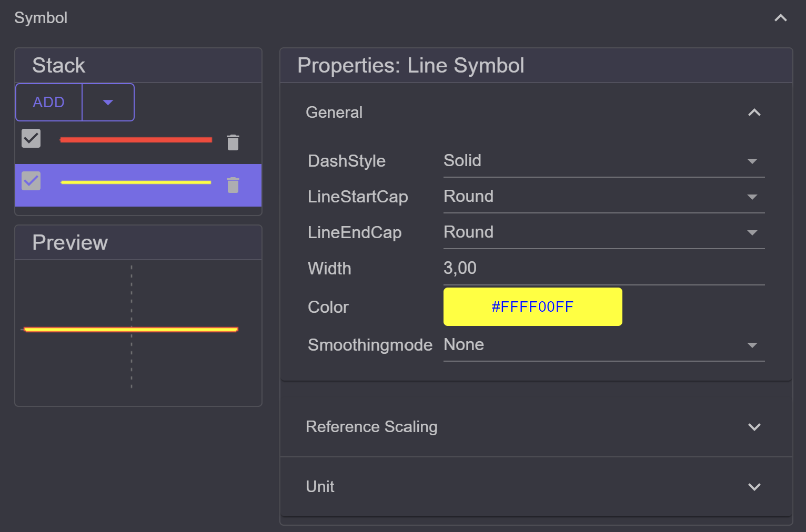
Task: Select the red line in the stack
Action: (136, 140)
